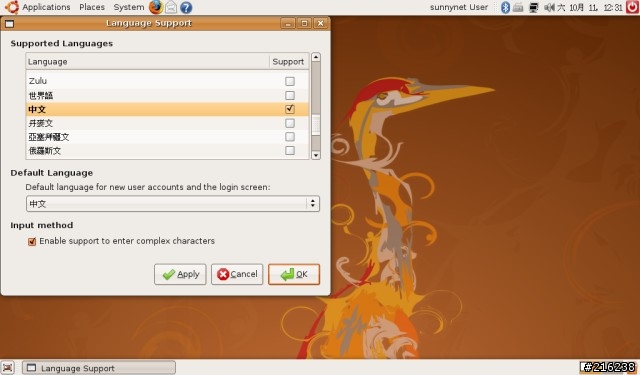The image size is (640, 375).
Task: Open the Default Language dropdown
Action: 173,203
